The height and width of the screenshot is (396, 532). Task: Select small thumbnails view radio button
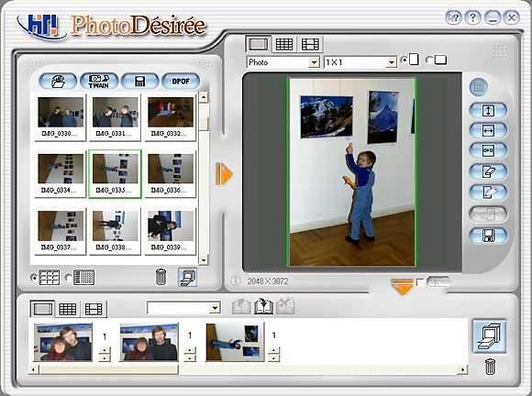pyautogui.click(x=68, y=278)
